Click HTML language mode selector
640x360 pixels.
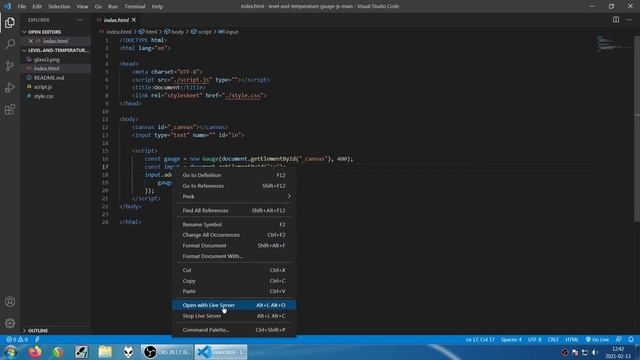click(x=571, y=339)
